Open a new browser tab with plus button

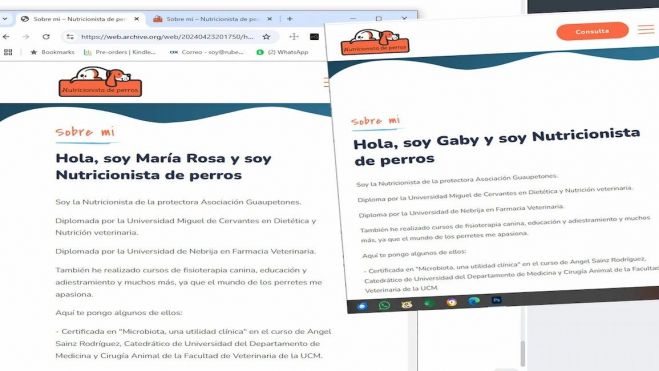290,19
